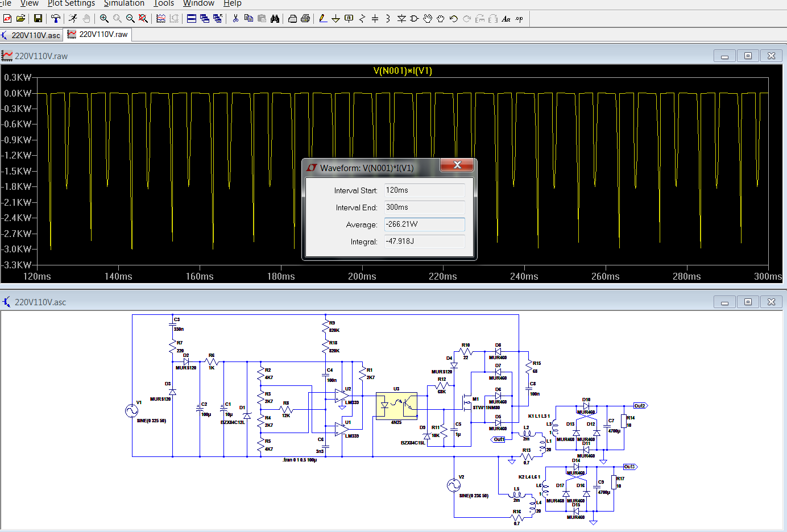Open Find with the binoculars icon
The image size is (787, 532).
[275, 19]
